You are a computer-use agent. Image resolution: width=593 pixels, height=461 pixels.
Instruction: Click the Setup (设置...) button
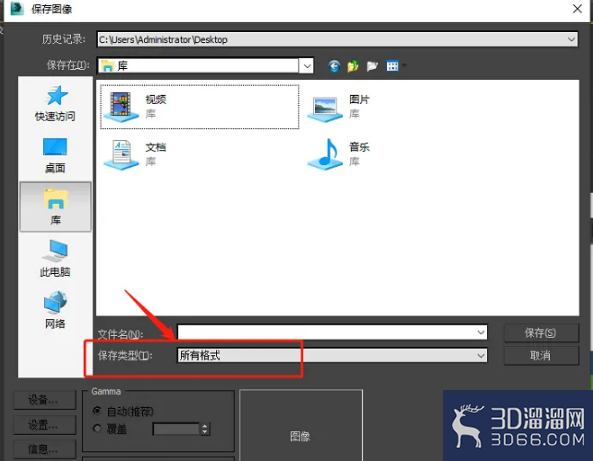coord(45,425)
